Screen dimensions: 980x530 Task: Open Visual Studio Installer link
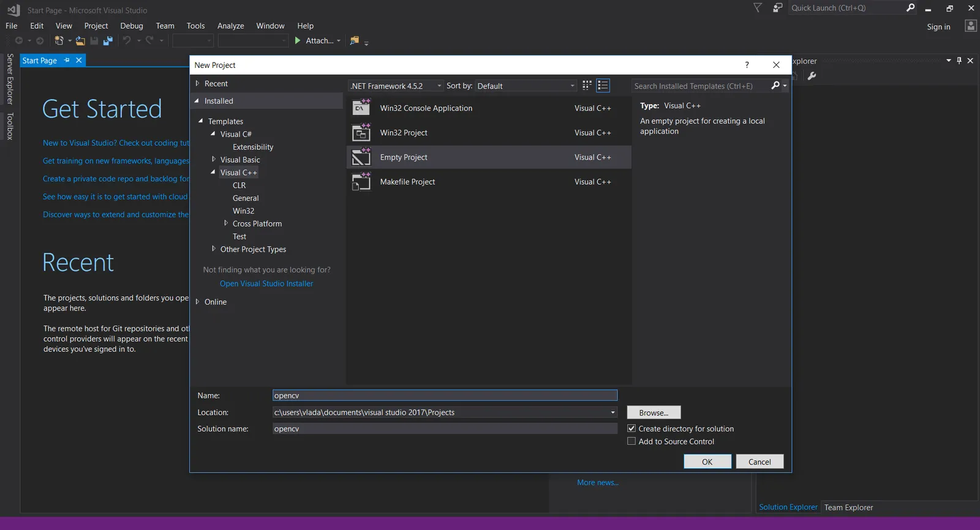(x=266, y=283)
